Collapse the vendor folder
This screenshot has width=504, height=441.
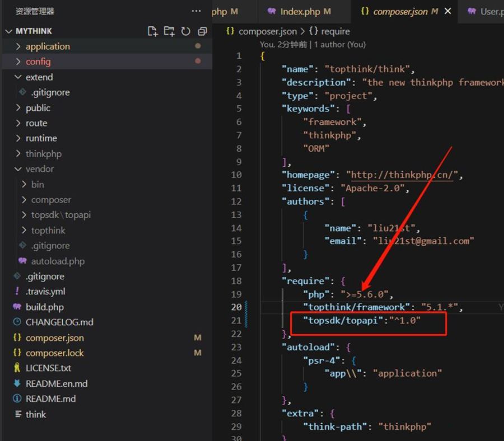[39, 169]
